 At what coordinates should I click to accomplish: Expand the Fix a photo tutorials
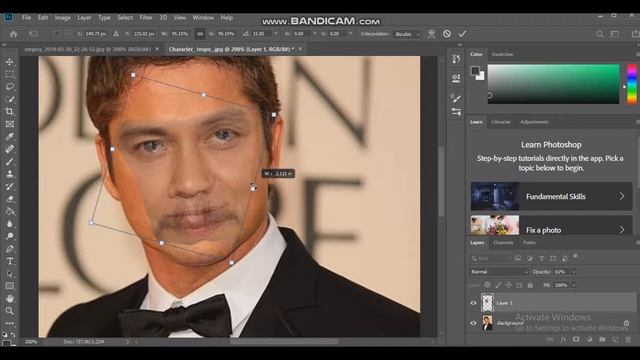pos(551,225)
